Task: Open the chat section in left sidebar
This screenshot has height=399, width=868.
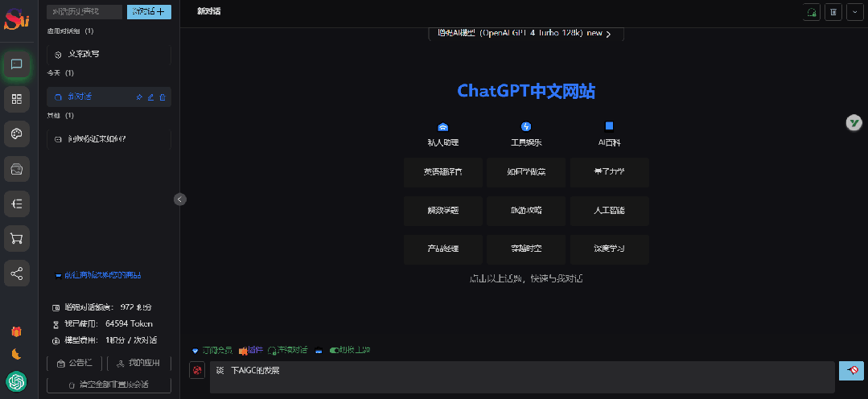Action: pos(17,64)
